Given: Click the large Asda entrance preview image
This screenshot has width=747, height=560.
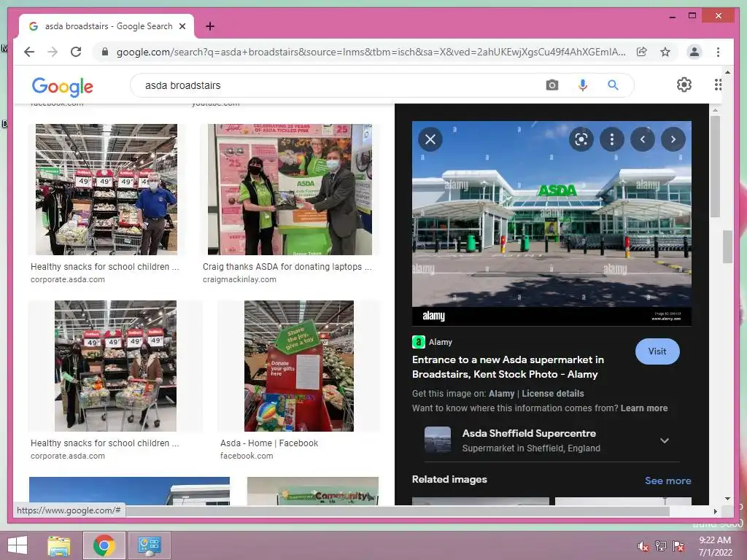Looking at the screenshot, I should click(551, 223).
